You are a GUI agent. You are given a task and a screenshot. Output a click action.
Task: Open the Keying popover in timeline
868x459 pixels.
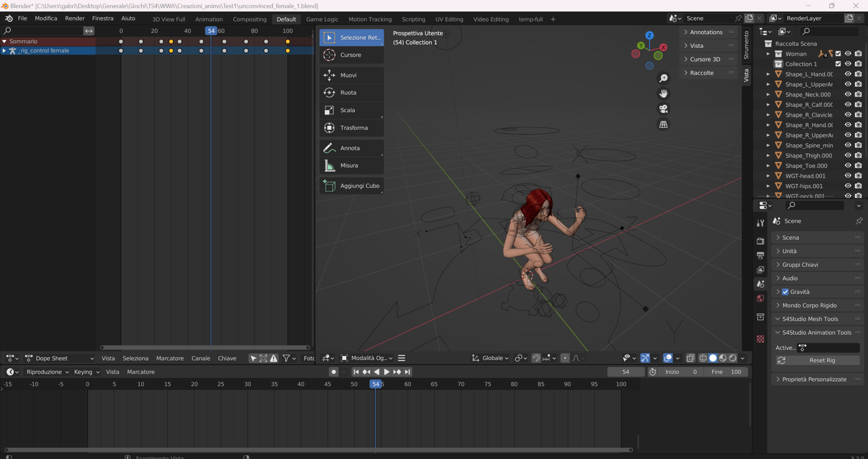point(86,372)
